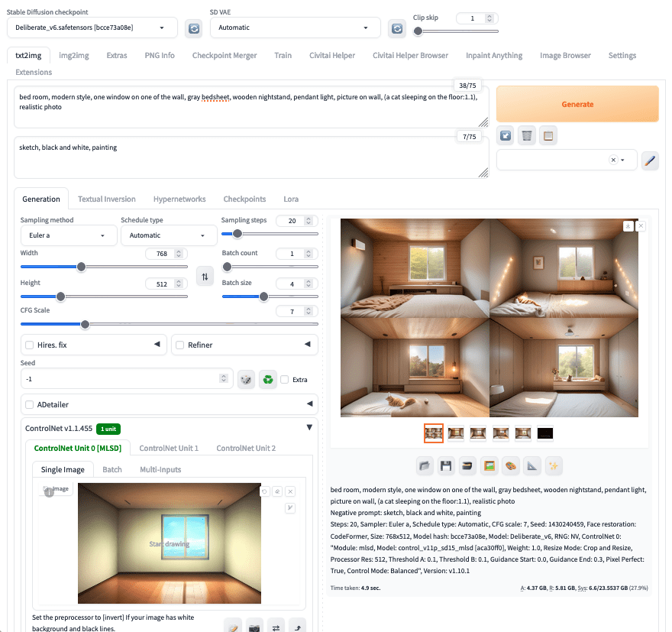Adjust the Sampling steps slider

point(270,234)
